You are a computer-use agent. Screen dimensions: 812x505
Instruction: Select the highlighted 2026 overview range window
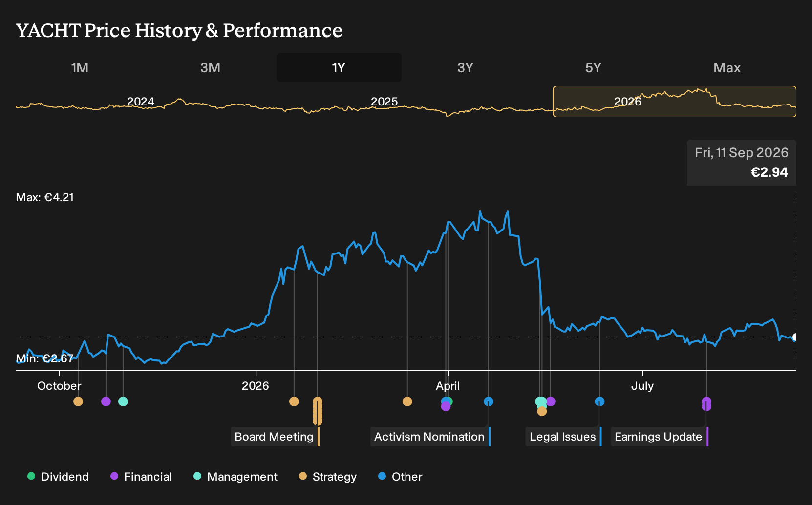674,102
